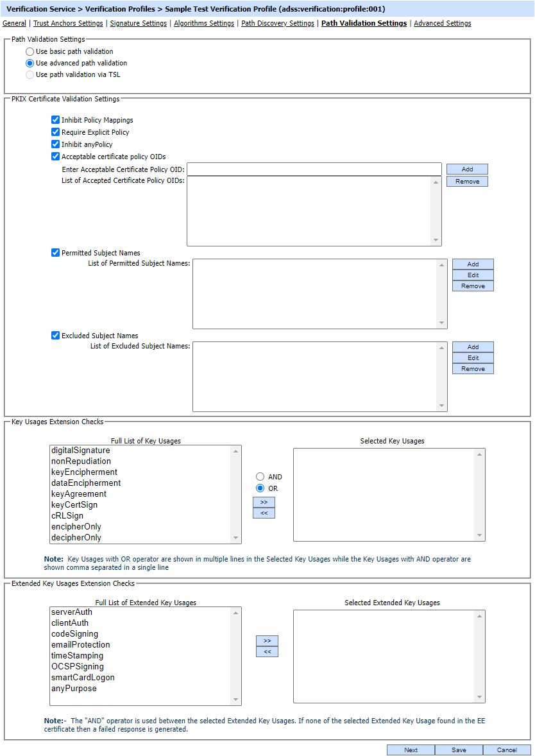Select the AND operator radio button

point(260,477)
